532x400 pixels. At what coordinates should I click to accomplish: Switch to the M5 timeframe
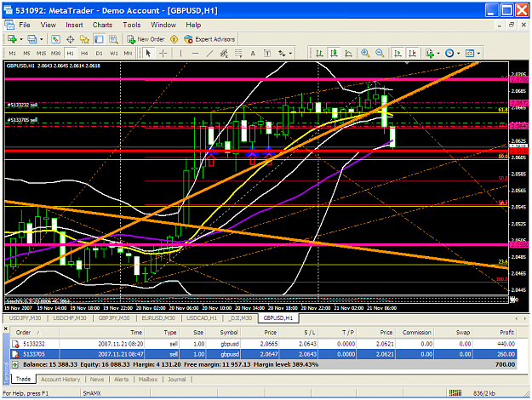(x=26, y=54)
